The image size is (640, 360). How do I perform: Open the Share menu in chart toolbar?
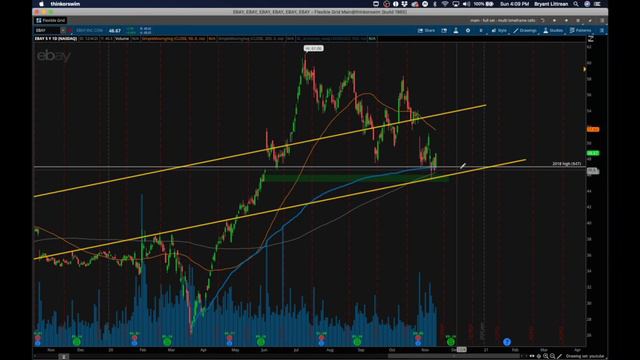426,31
